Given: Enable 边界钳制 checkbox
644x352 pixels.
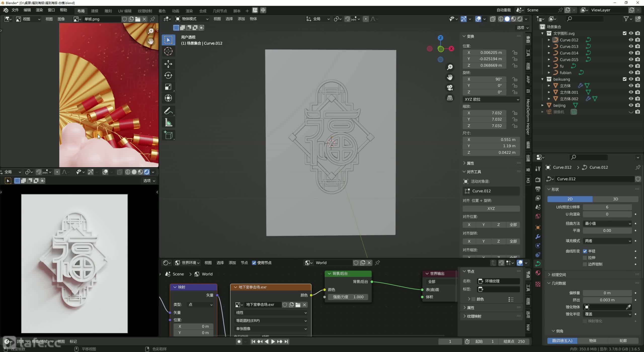Looking at the screenshot, I should (x=585, y=264).
